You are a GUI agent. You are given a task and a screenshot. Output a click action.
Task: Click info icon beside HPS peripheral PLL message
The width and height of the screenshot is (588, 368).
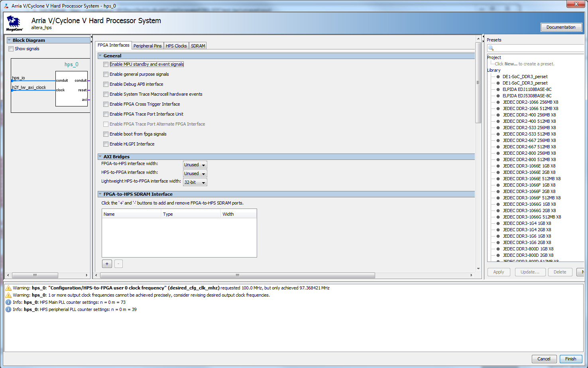tap(8, 309)
